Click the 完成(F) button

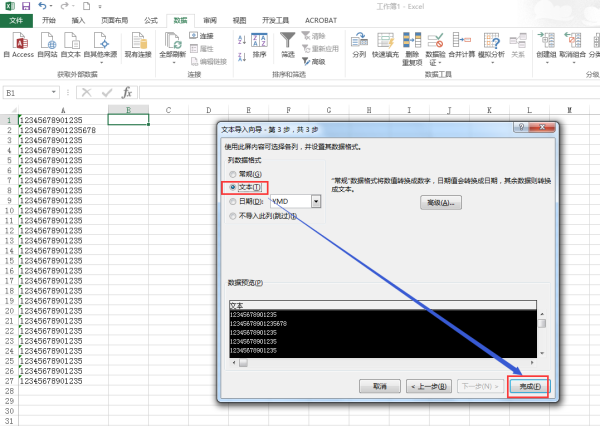pos(527,386)
